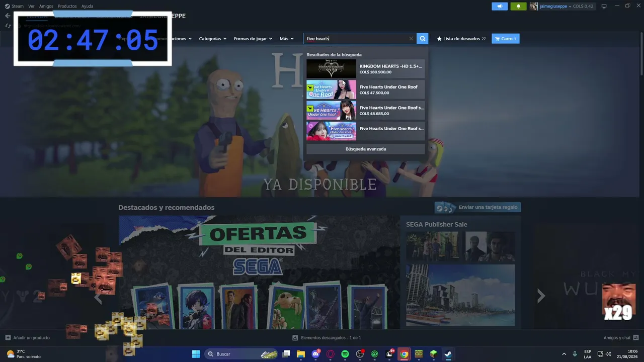Image resolution: width=644 pixels, height=362 pixels.
Task: Click Búsqueda avanzada in search results
Action: point(366,149)
